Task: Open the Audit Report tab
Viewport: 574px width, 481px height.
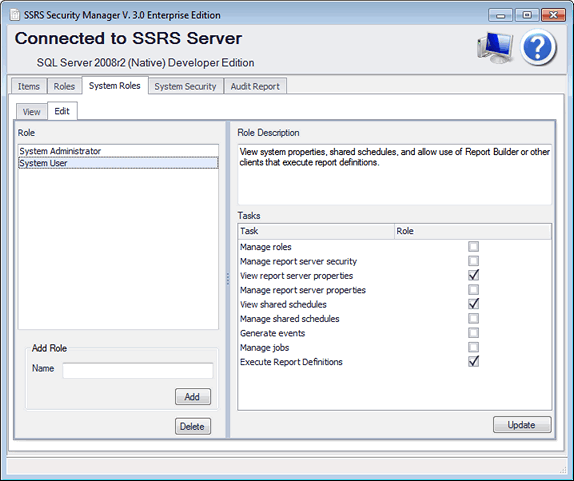Action: tap(255, 86)
